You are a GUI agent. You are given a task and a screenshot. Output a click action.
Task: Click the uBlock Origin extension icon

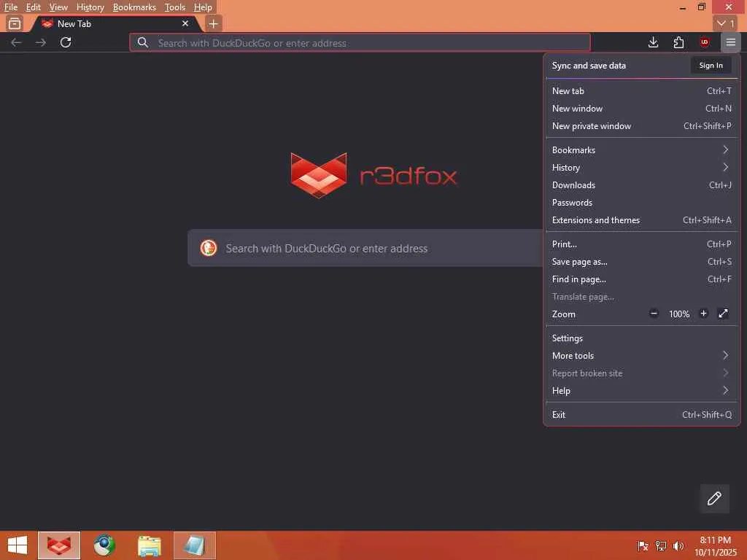pyautogui.click(x=705, y=42)
